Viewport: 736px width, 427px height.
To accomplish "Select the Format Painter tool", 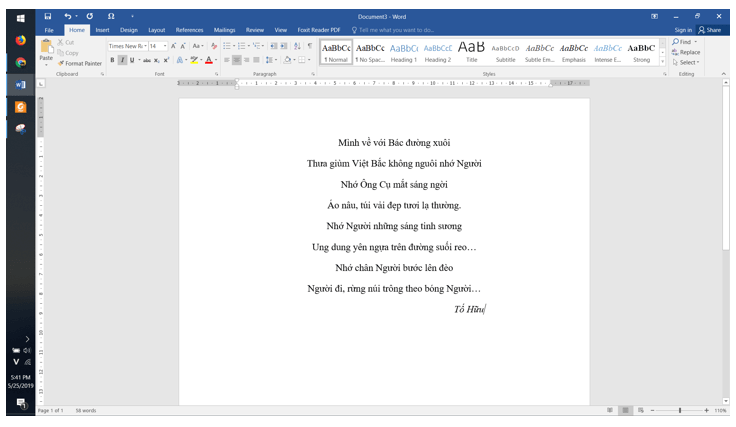I will (x=79, y=63).
